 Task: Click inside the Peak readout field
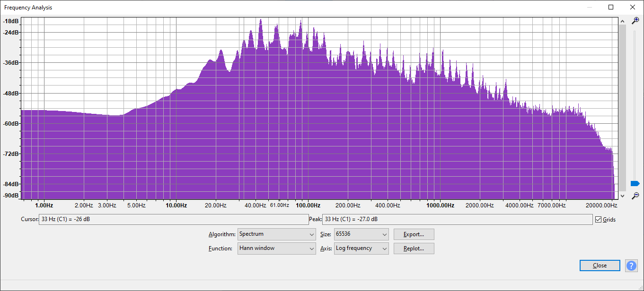(x=457, y=220)
